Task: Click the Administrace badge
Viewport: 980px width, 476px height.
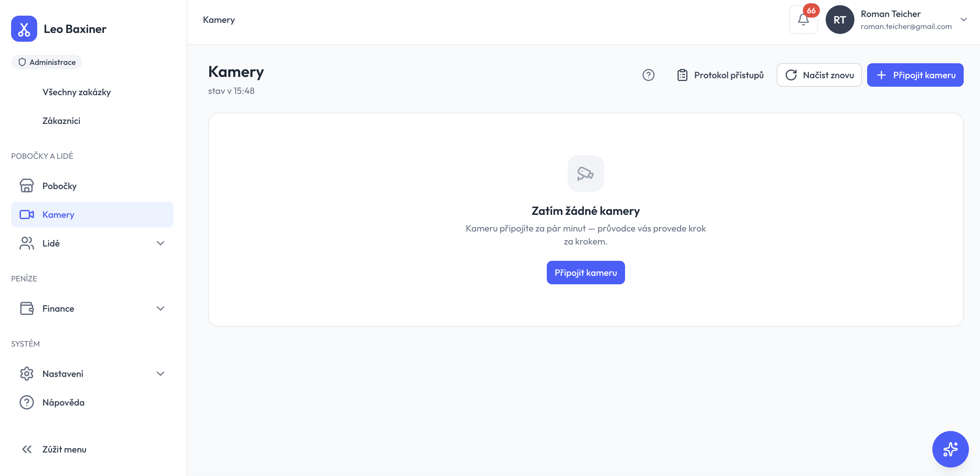Action: pyautogui.click(x=46, y=62)
